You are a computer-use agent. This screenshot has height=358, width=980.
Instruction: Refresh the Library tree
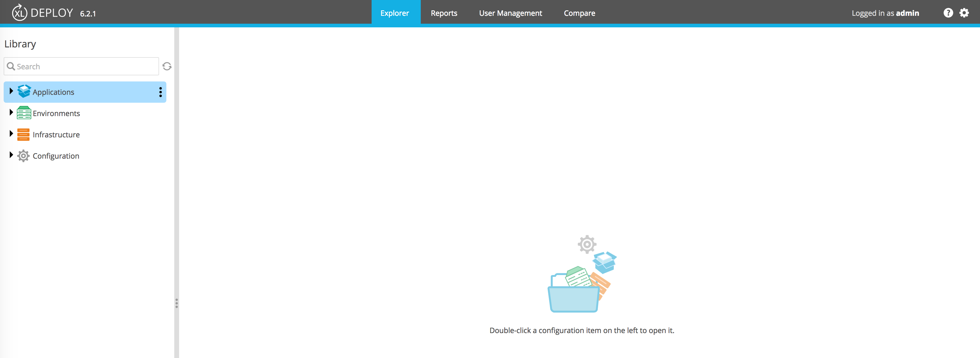pyautogui.click(x=167, y=66)
